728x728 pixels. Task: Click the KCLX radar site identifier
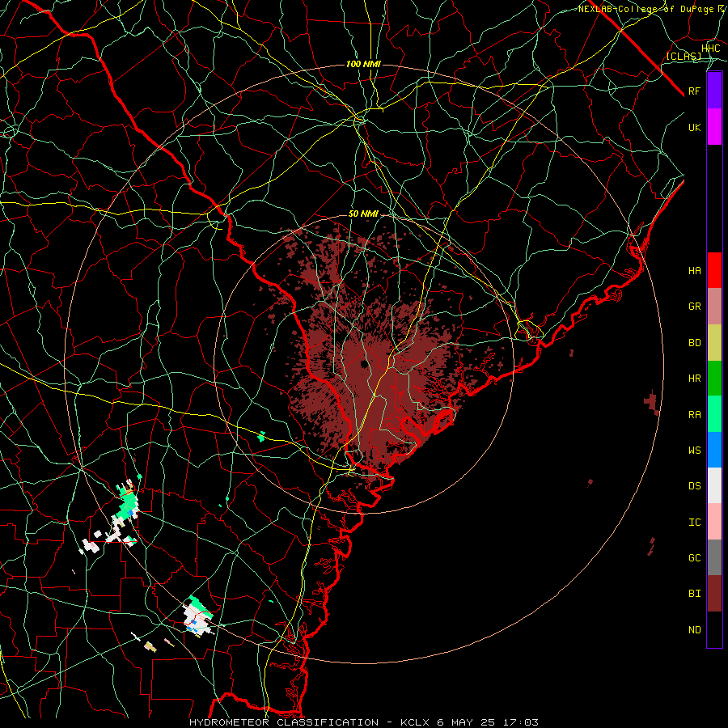[x=415, y=722]
